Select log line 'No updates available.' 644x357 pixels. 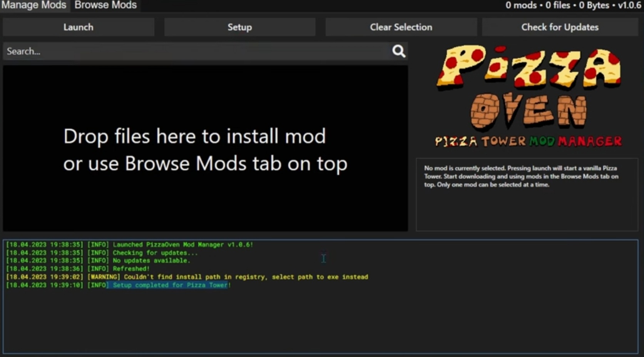(x=99, y=261)
